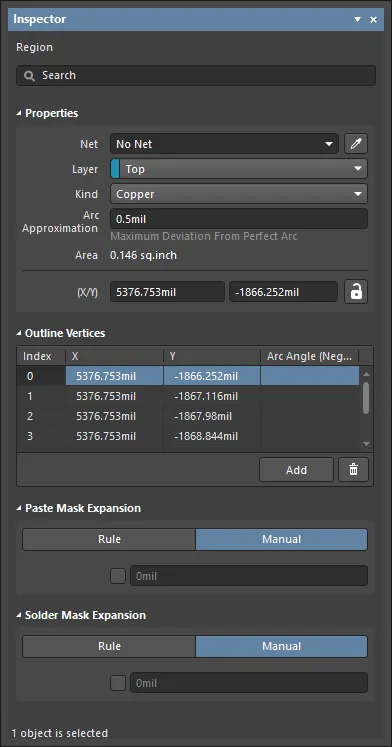Open the Inspector panel options arrow
The image size is (392, 747).
[x=358, y=20]
